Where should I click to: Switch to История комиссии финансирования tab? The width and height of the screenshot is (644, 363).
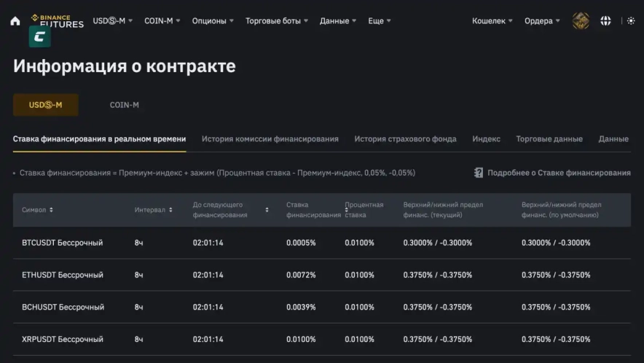click(x=270, y=138)
